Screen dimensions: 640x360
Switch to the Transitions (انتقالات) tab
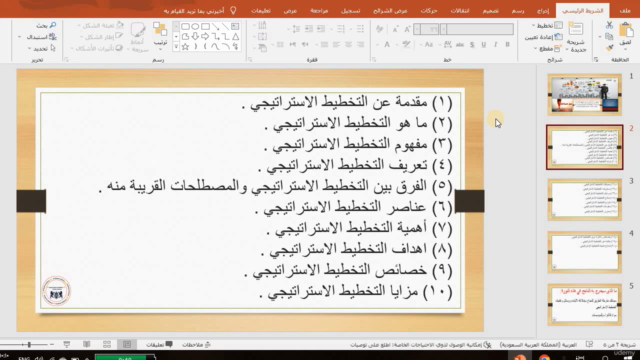pyautogui.click(x=460, y=11)
